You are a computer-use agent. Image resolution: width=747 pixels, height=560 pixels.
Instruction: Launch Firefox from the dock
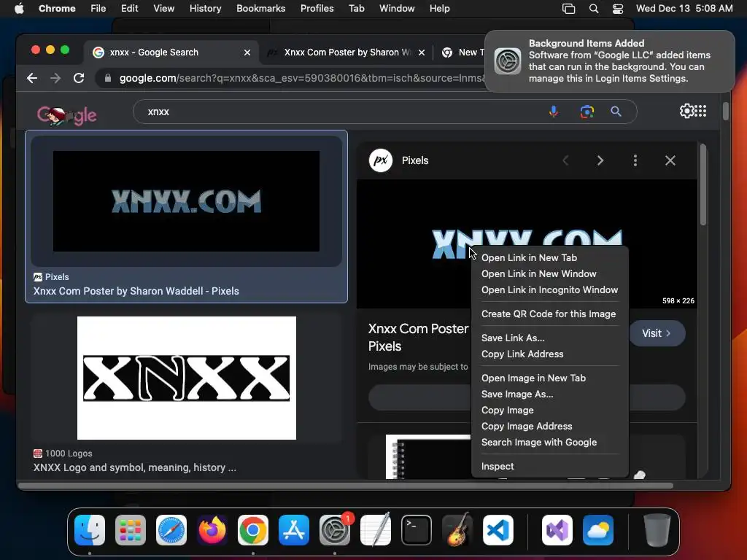pyautogui.click(x=212, y=530)
